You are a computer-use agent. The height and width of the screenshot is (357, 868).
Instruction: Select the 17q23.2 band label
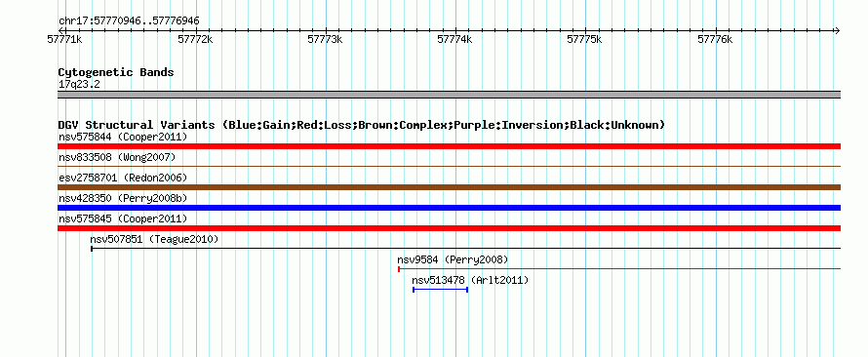click(x=79, y=85)
